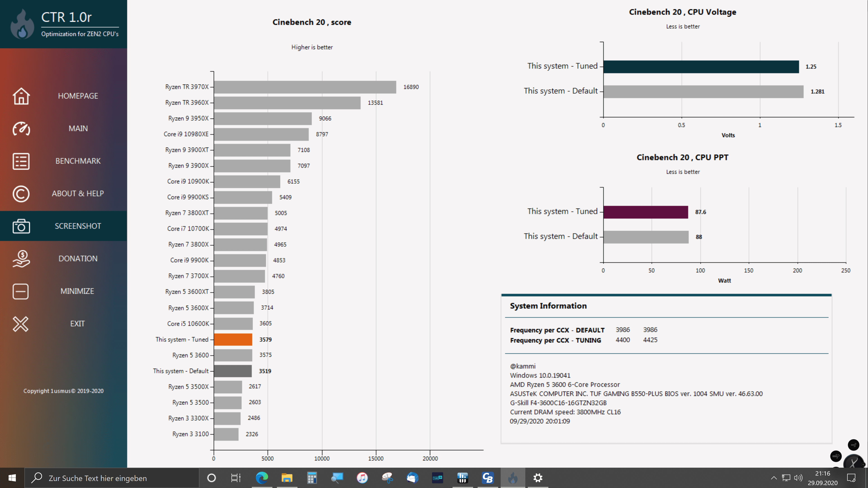Open the HWiNFO bars taskbar icon

(463, 478)
